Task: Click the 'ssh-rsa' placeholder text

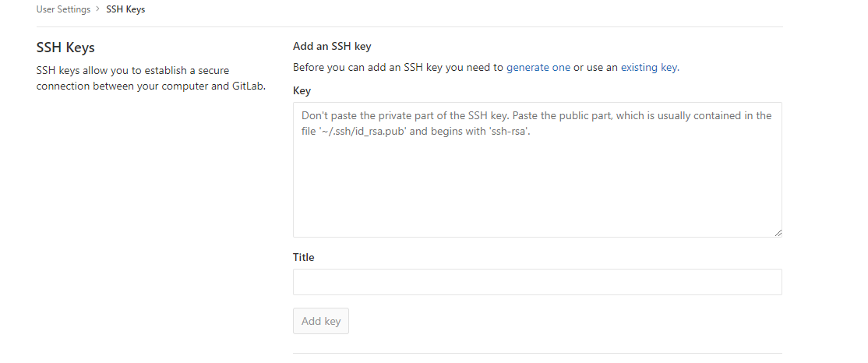Action: (x=508, y=132)
